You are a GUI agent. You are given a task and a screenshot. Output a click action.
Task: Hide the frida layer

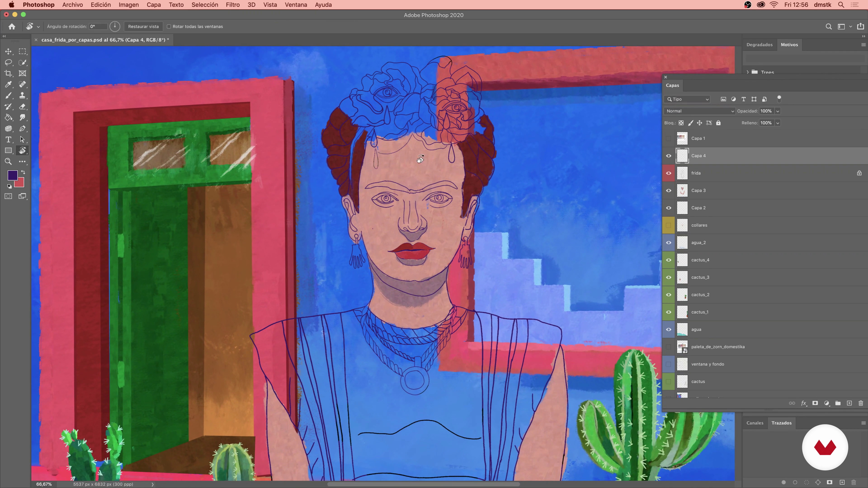pos(669,173)
